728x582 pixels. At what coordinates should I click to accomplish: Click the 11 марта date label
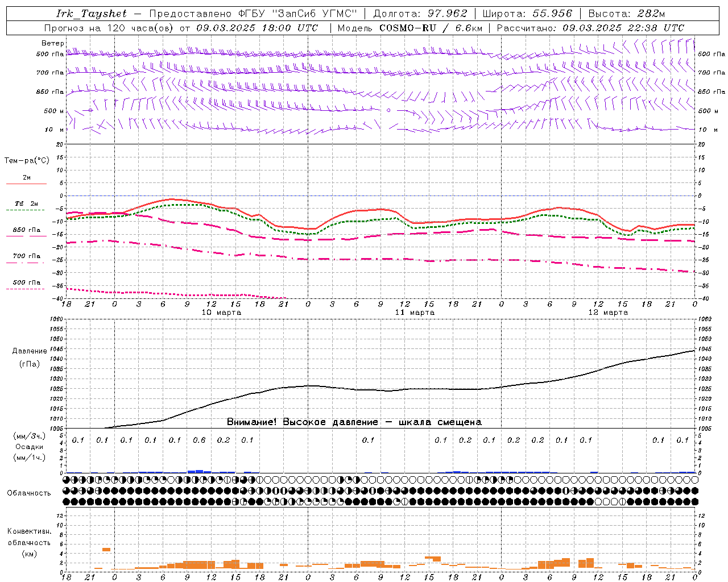[415, 313]
